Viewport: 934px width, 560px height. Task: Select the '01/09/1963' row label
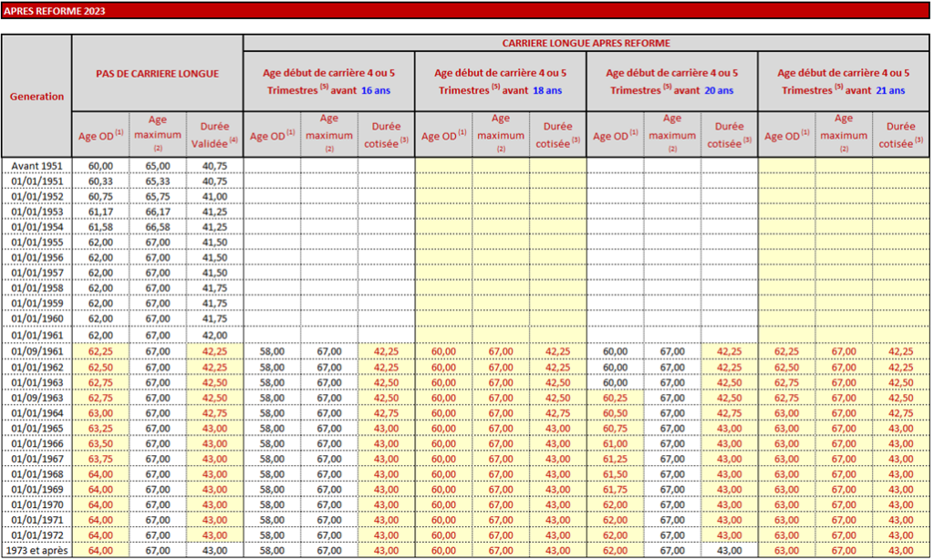(x=36, y=398)
